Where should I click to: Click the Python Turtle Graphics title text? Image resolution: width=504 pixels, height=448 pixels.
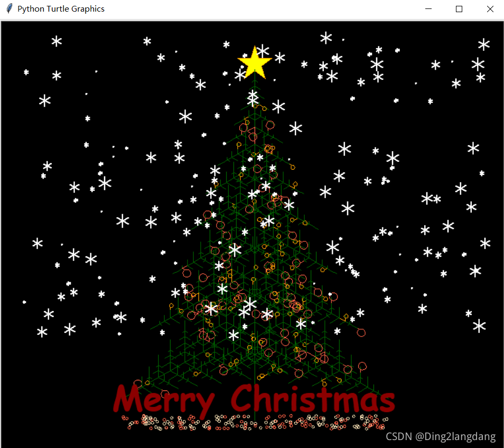(61, 8)
